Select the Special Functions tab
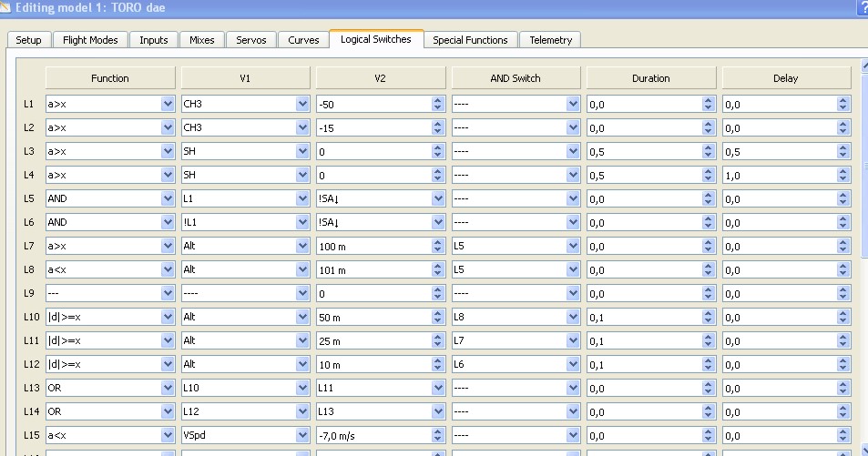 point(470,40)
